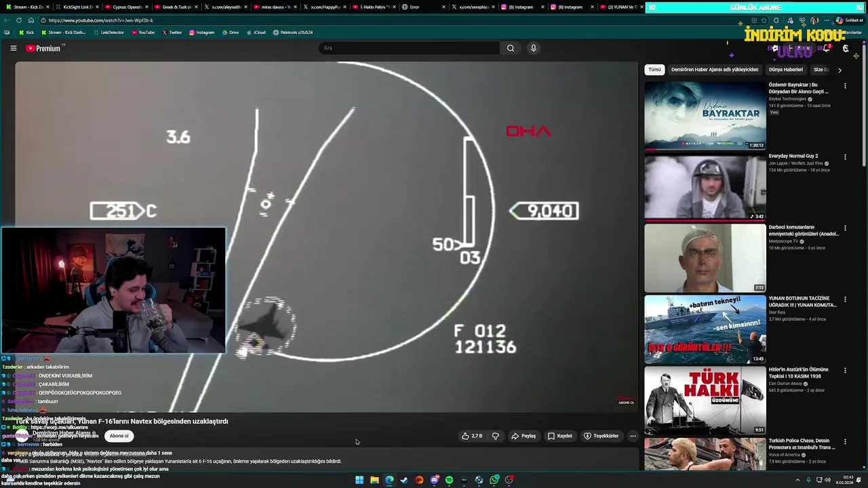Open options menu for Özdemir Bayraktar video

coord(845,85)
